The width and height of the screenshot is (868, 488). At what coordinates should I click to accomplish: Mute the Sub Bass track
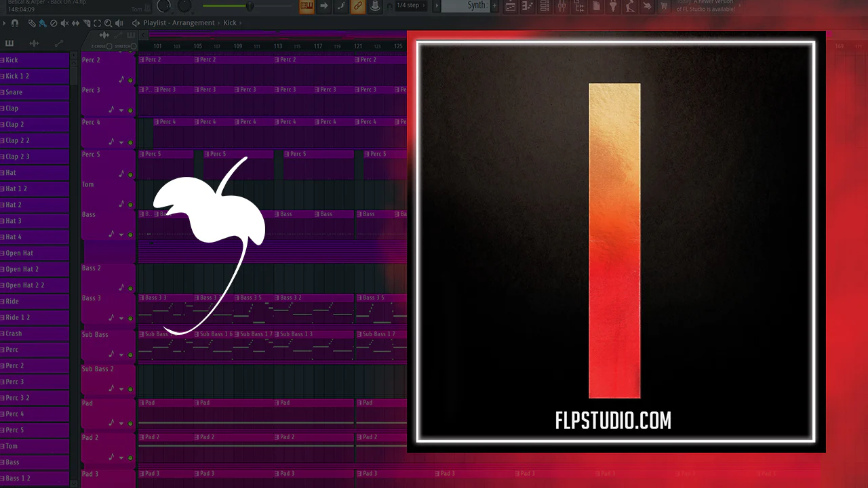[x=130, y=355]
